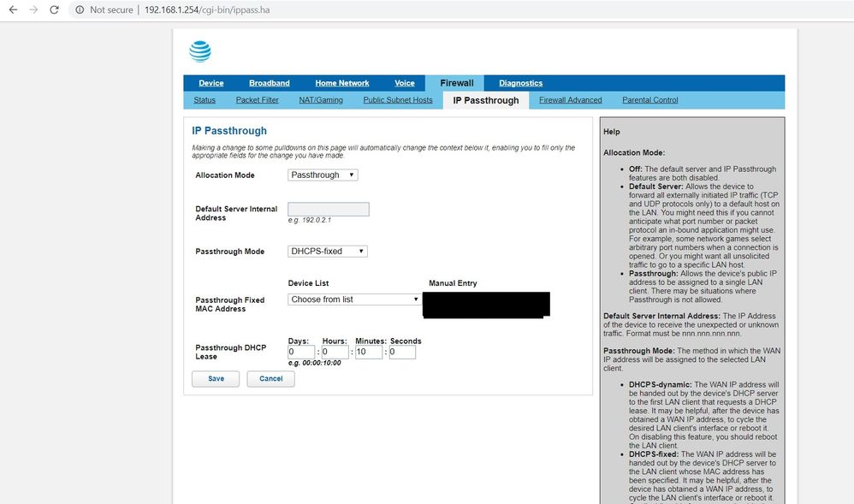Screen dimensions: 854x504
Task: Reload the page with refresh icon
Action: [54, 9]
